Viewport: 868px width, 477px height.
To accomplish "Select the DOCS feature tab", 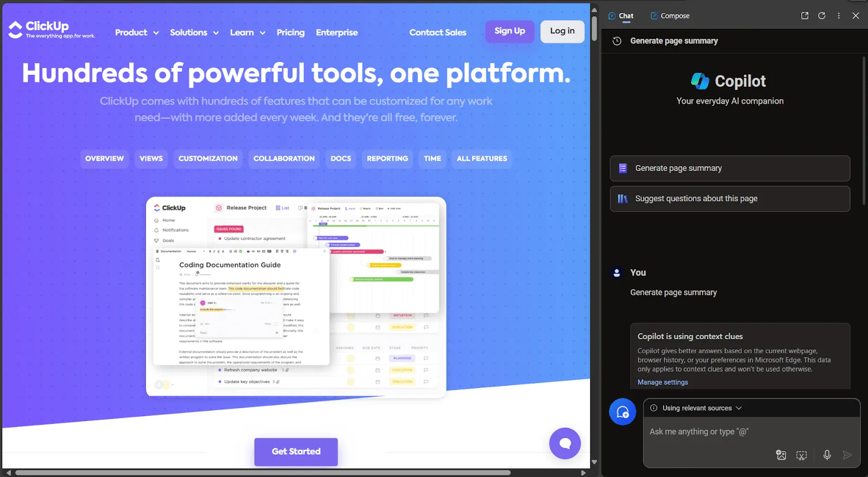I will [x=341, y=158].
